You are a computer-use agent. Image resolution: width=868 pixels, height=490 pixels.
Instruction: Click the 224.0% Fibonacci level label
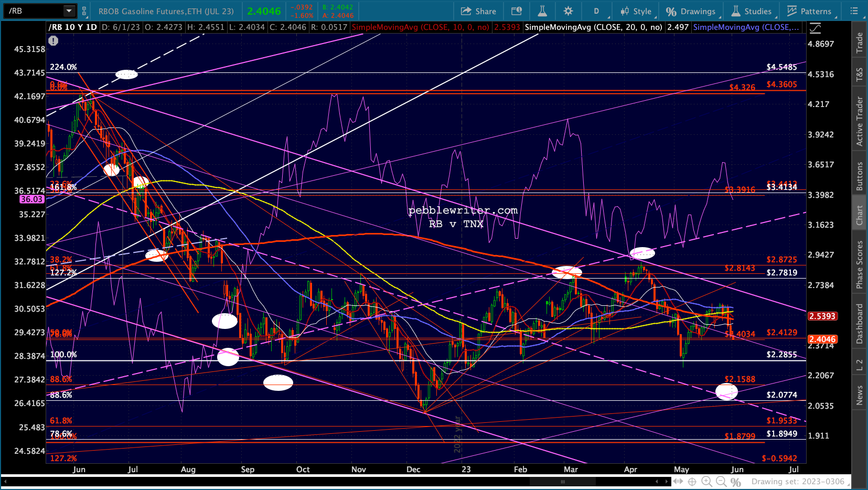click(63, 67)
